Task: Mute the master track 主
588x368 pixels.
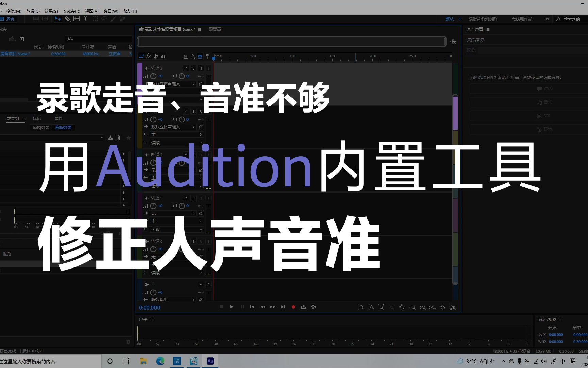Action: coord(201,285)
